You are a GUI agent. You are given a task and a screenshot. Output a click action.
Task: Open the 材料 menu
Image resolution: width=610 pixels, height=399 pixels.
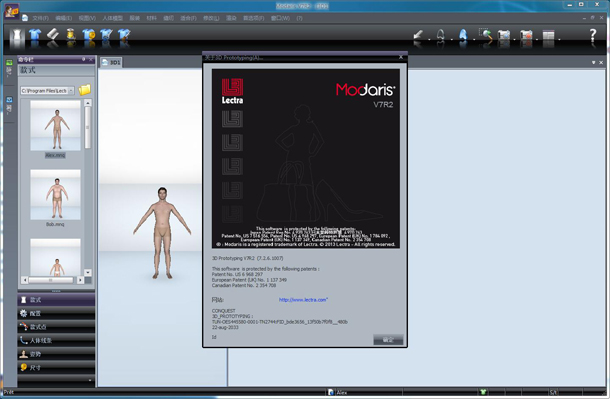(x=151, y=18)
